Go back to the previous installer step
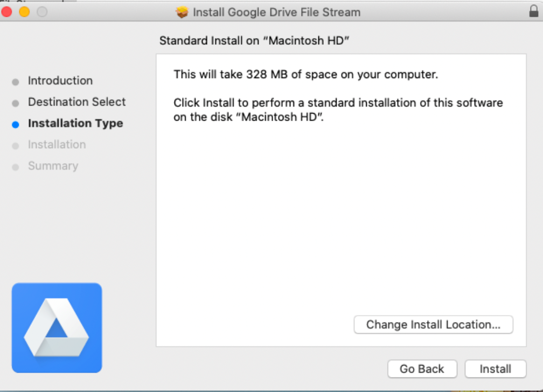Image resolution: width=543 pixels, height=392 pixels. (x=422, y=369)
